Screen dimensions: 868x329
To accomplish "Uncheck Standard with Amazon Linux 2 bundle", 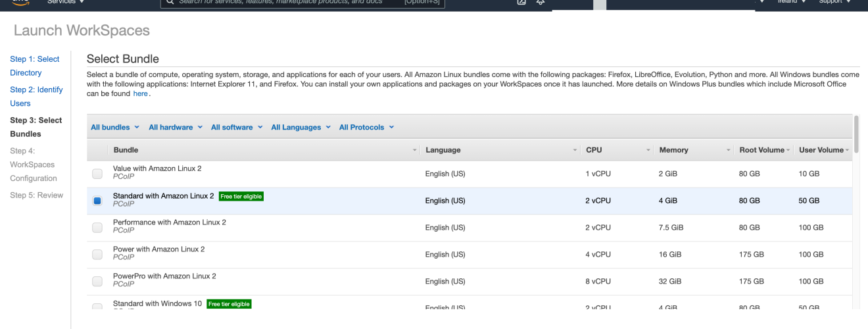I will pyautogui.click(x=97, y=201).
